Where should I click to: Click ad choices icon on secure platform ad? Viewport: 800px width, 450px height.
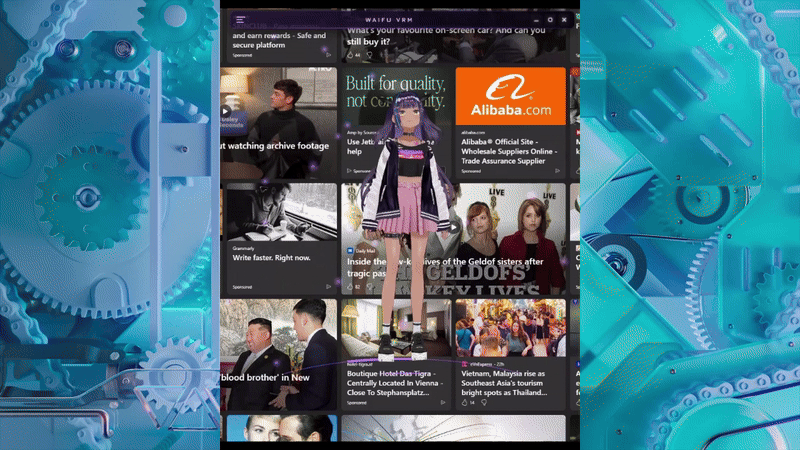coord(329,55)
